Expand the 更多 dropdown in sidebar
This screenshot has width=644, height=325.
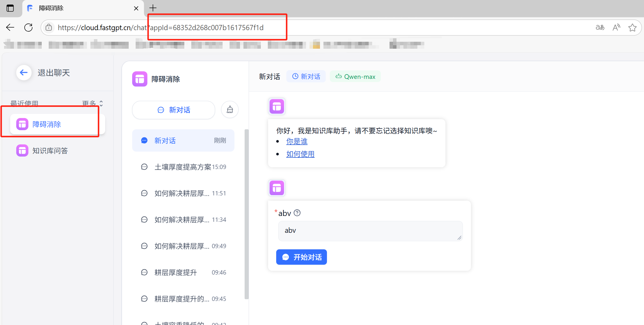point(90,104)
